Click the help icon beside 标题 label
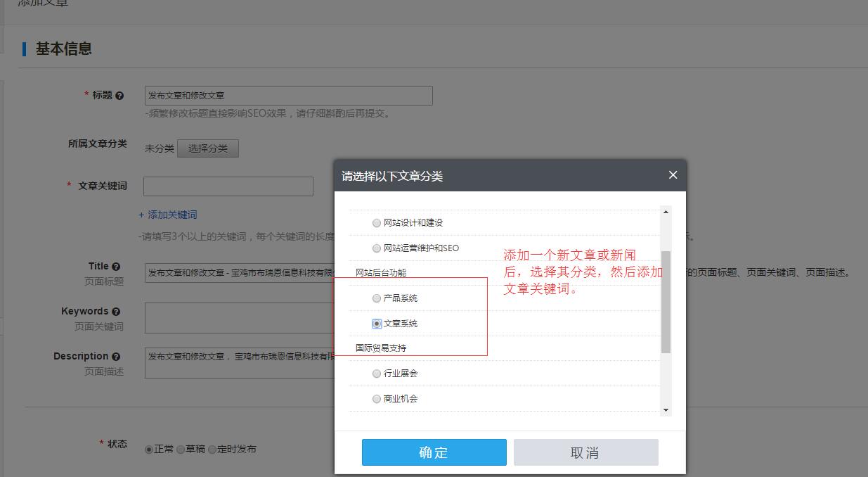This screenshot has height=477, width=868. tap(119, 96)
